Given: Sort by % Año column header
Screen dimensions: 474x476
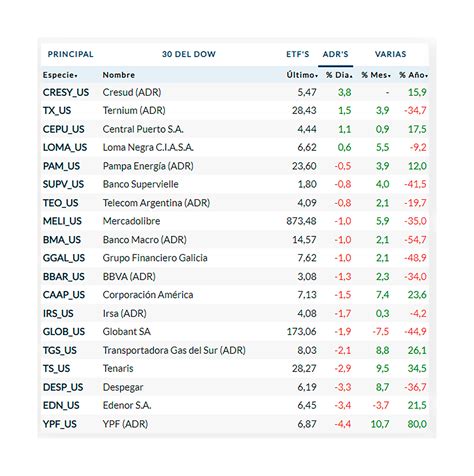Looking at the screenshot, I should click(413, 75).
